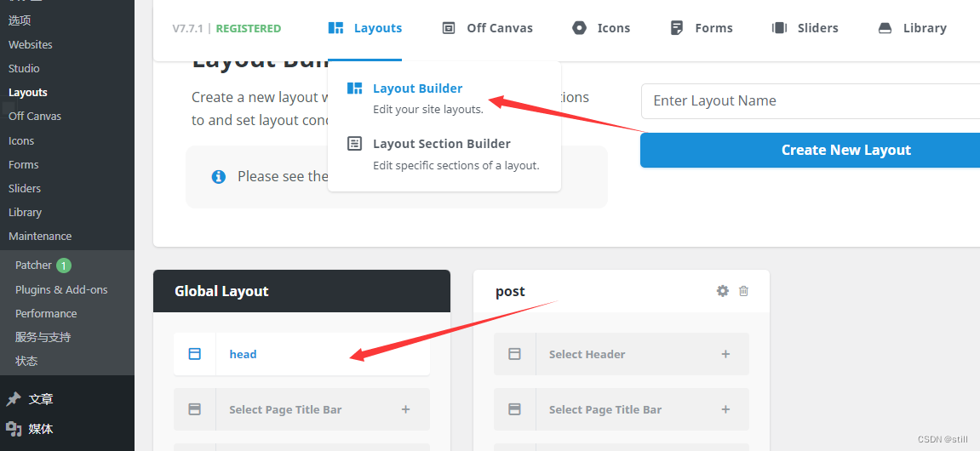Click the pushpin icon beside 文章
The width and height of the screenshot is (980, 451).
(x=13, y=399)
